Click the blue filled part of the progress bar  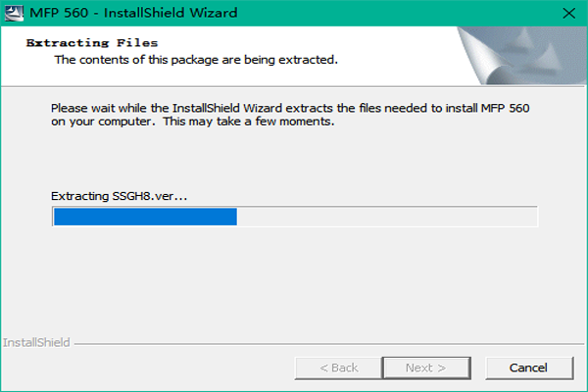[x=145, y=217]
